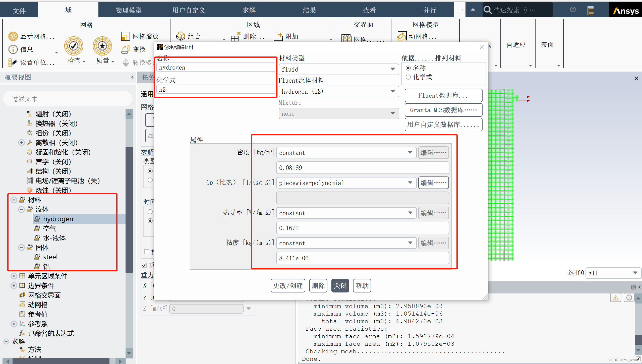The width and height of the screenshot is (642, 364).
Task: Click the 附加 append icon
Action: pos(278,36)
